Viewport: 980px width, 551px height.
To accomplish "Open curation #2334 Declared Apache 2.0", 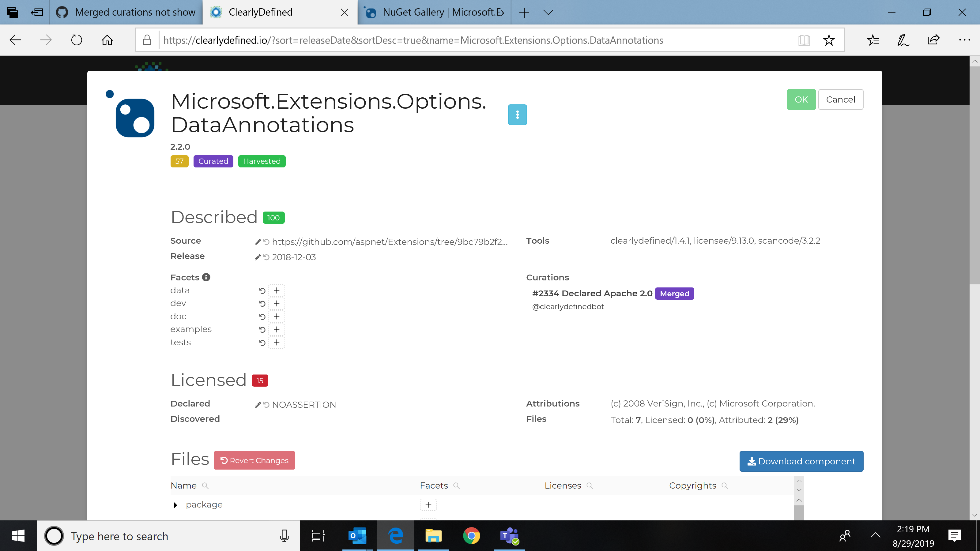I will pos(592,293).
